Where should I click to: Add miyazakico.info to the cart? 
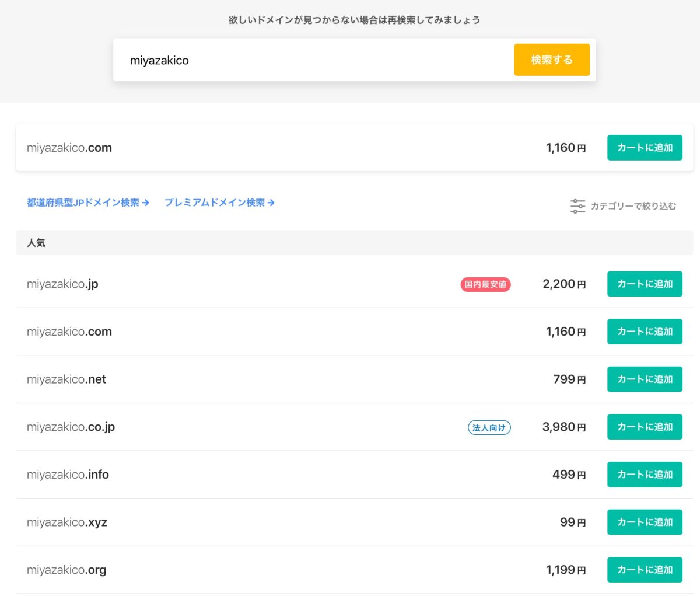[x=645, y=475]
